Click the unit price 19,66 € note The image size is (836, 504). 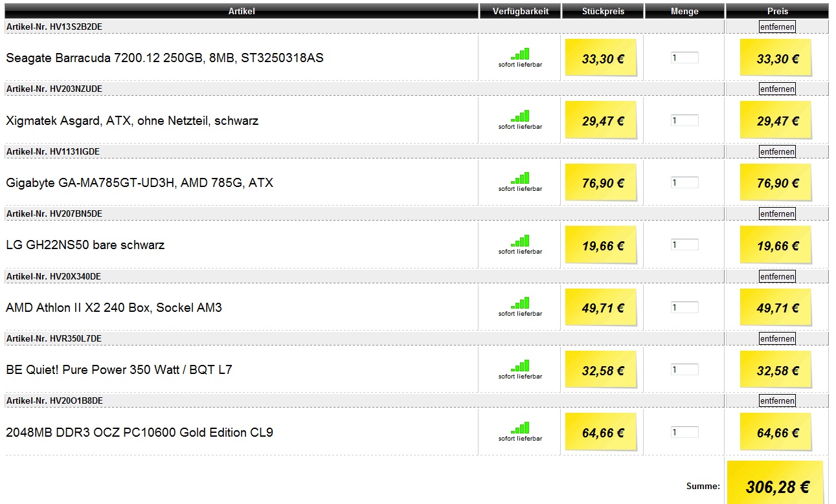pos(602,245)
